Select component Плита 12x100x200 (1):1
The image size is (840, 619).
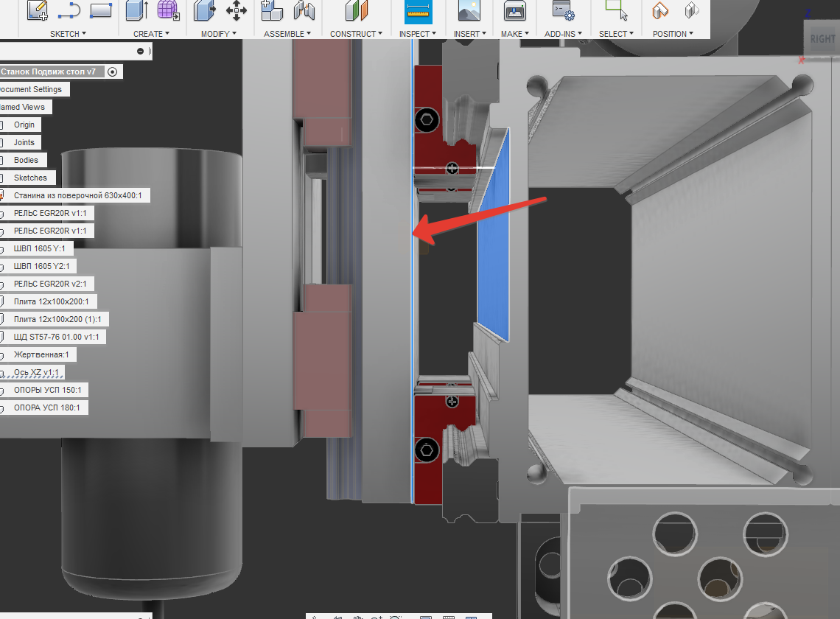coord(57,319)
